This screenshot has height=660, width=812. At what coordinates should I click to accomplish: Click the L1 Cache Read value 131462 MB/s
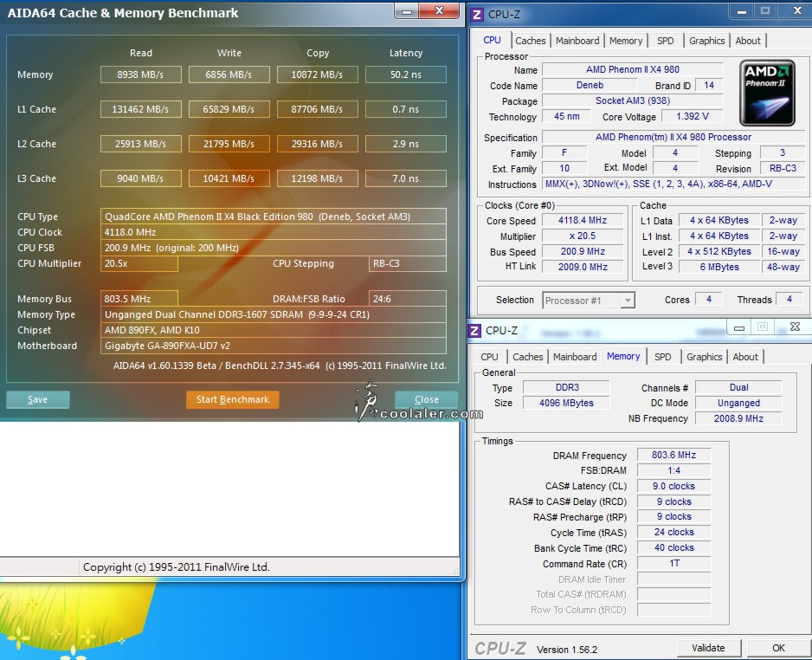[141, 109]
